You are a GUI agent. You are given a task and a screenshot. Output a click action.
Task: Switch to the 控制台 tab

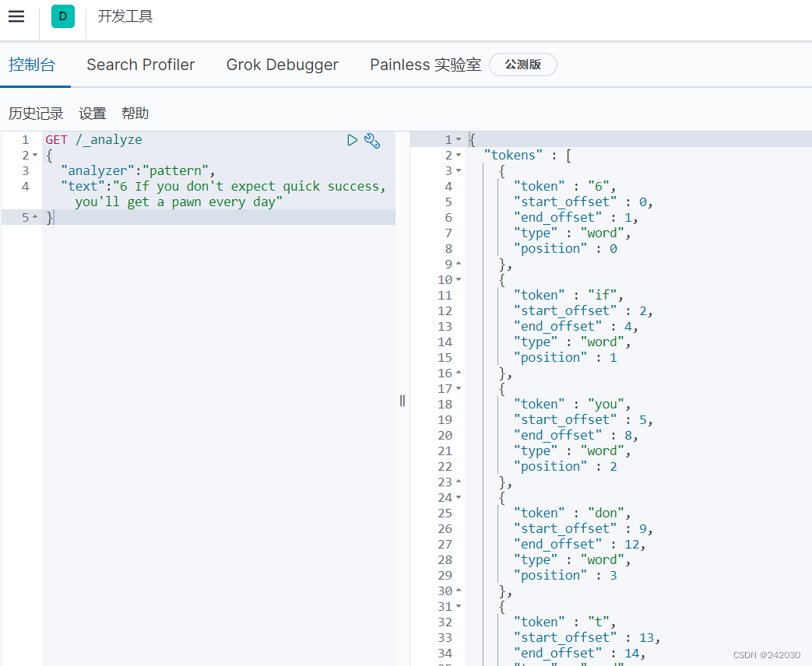pyautogui.click(x=32, y=65)
